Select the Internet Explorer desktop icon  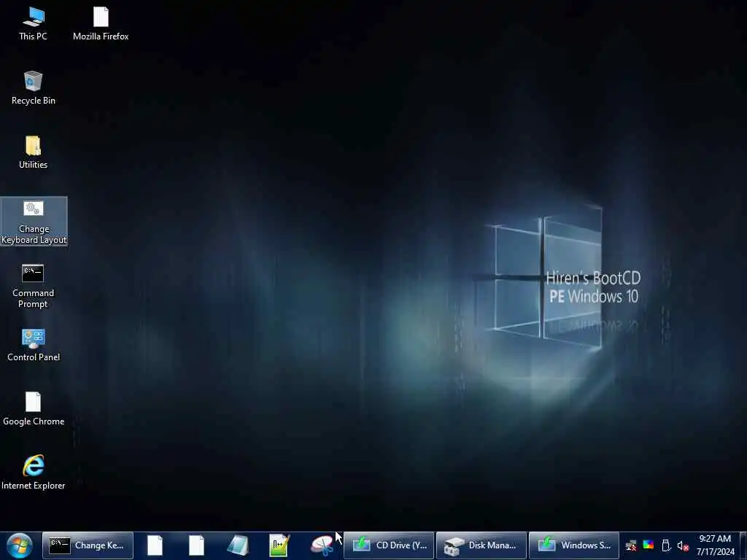point(34,472)
